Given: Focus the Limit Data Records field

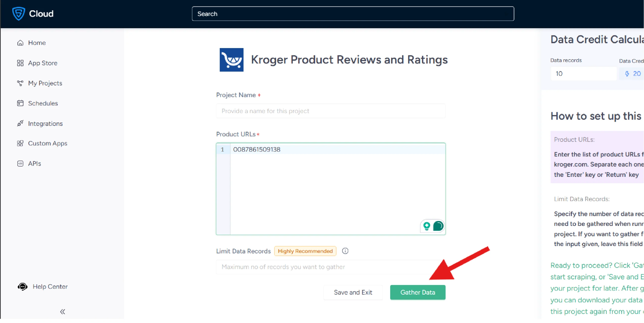Looking at the screenshot, I should pyautogui.click(x=331, y=267).
